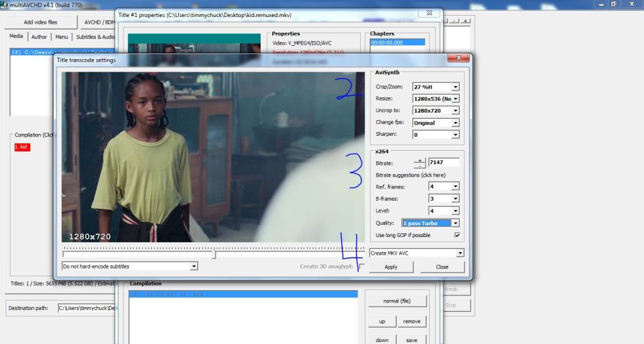644x344 pixels.
Task: Select the highlighted Compilation row in properties window
Action: 243,294
